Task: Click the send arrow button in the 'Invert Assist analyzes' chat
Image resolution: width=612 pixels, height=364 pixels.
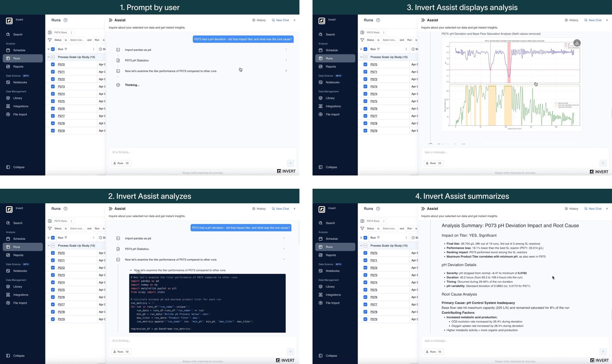Action: pos(290,352)
